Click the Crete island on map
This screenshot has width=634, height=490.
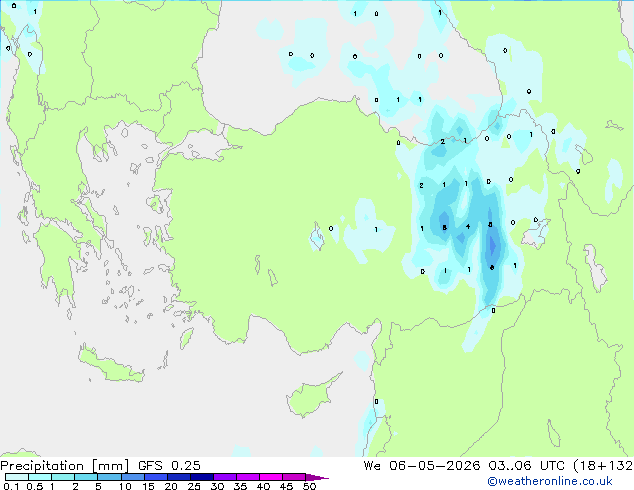point(110,366)
